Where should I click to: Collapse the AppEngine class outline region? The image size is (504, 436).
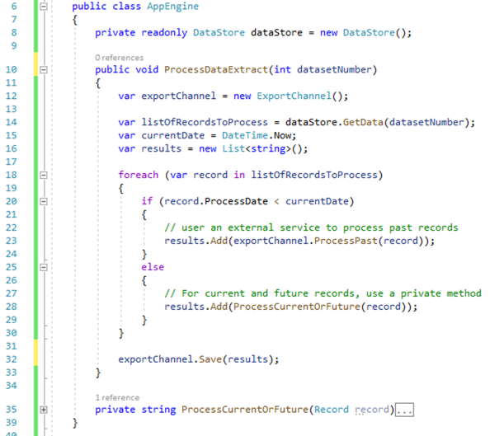coord(44,6)
